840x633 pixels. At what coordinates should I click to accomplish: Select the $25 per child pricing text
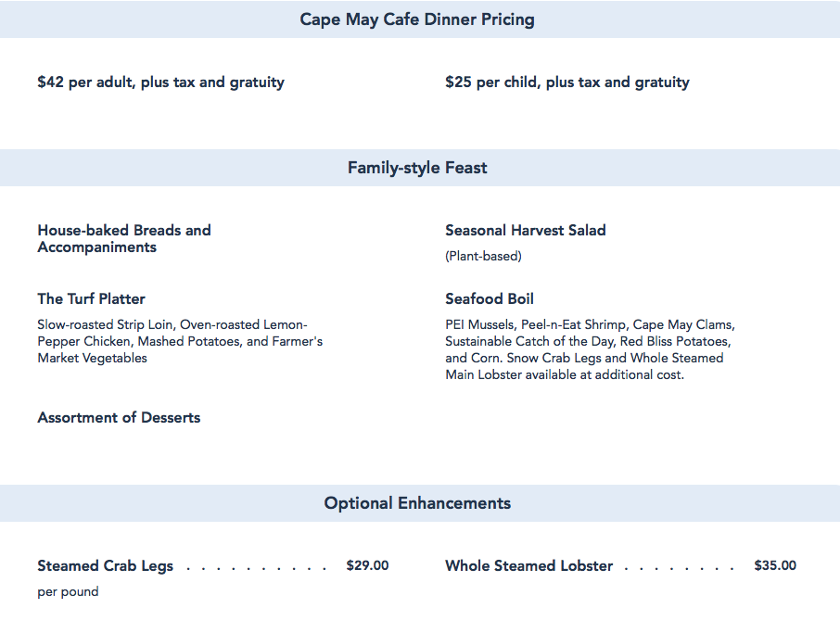click(566, 82)
